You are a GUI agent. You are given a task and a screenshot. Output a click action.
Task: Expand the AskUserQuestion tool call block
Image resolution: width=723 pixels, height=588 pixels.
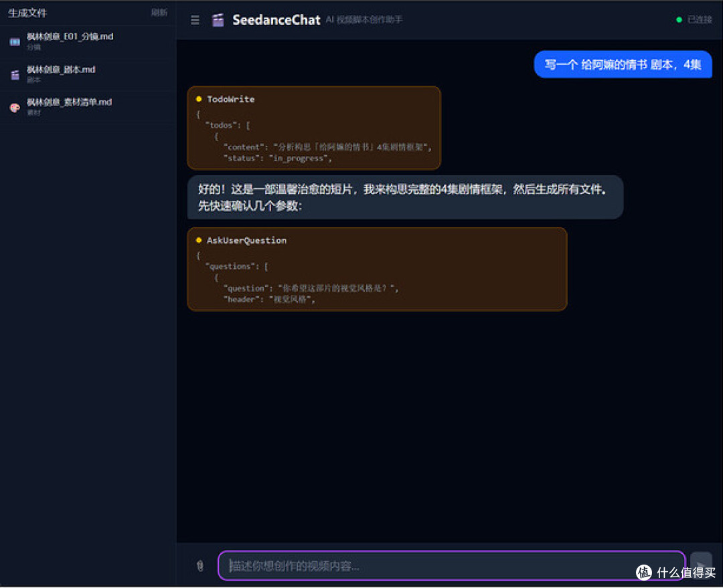pos(377,269)
